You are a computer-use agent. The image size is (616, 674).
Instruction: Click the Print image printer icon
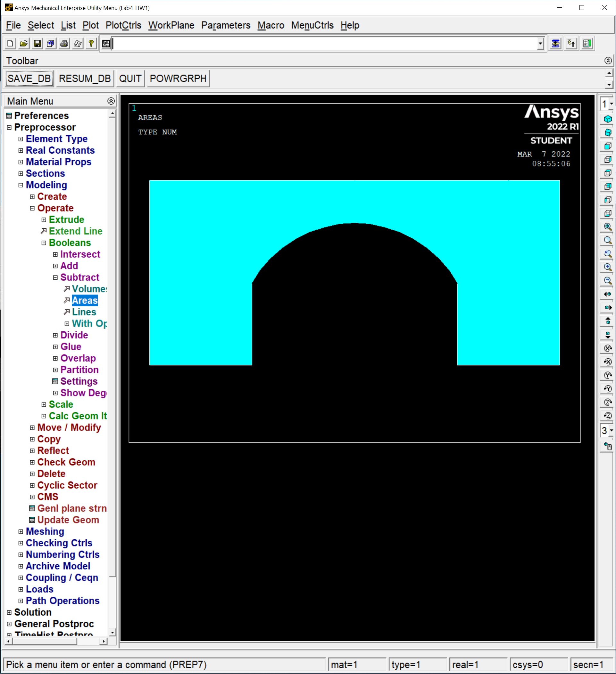point(64,43)
